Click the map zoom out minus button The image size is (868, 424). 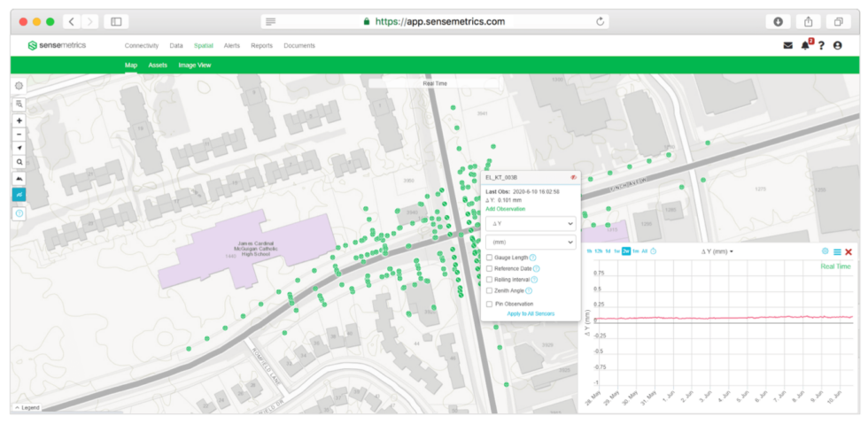(19, 135)
